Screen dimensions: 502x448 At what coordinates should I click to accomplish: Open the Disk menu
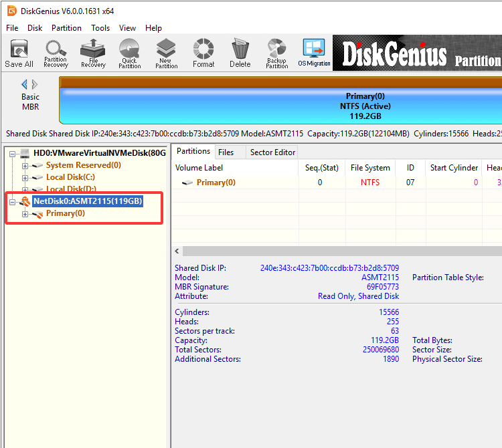pos(35,28)
